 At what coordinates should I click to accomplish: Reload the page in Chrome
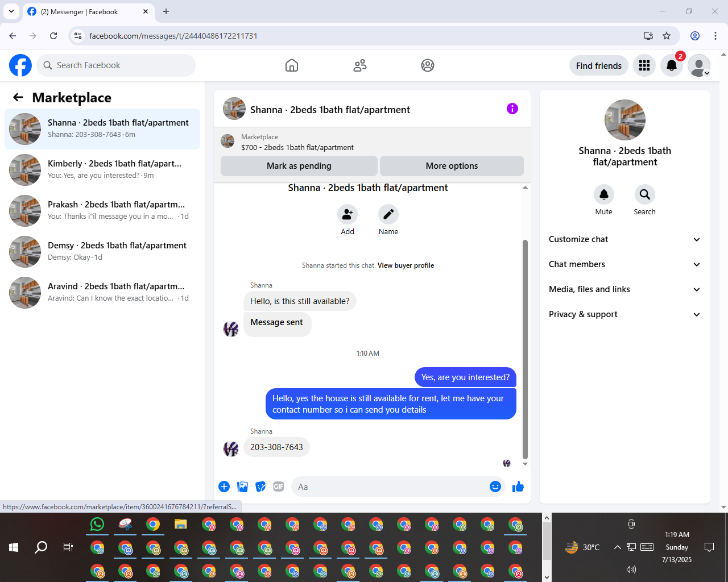click(53, 36)
